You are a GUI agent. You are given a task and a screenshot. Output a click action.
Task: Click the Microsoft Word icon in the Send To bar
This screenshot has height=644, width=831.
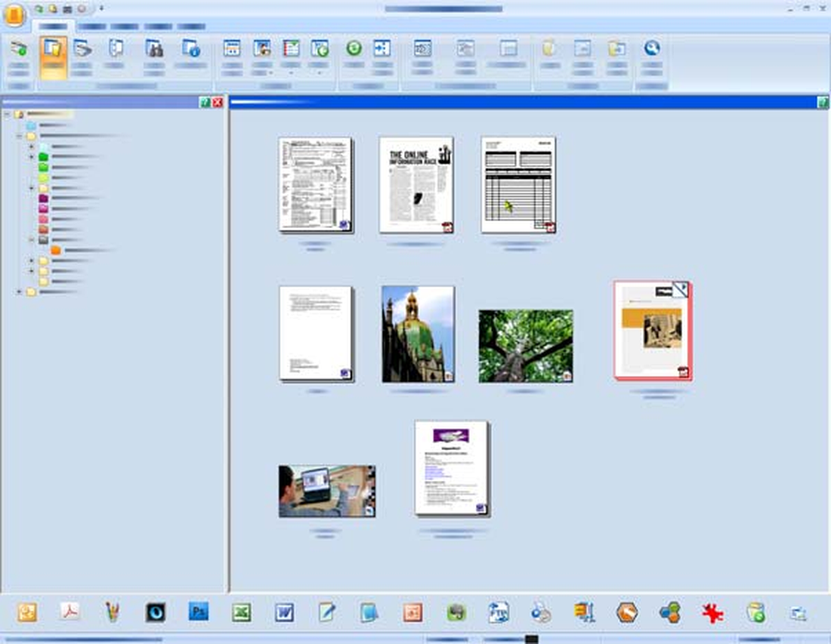pyautogui.click(x=285, y=613)
